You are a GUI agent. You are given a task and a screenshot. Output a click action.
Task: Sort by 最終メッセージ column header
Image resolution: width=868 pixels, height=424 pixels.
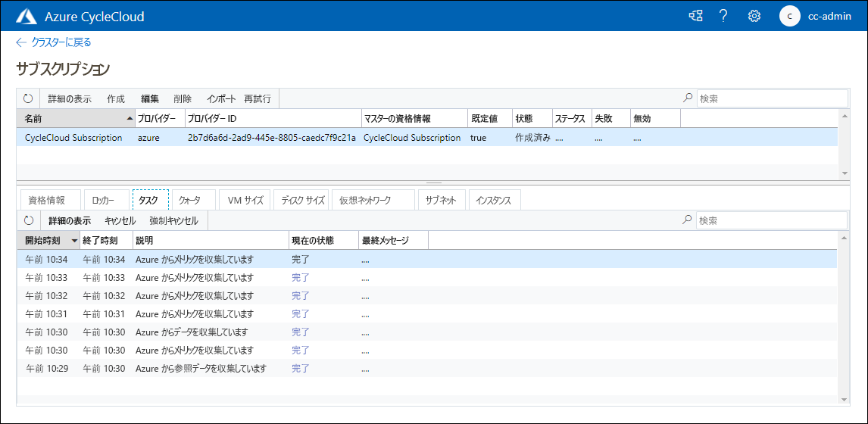[x=394, y=241]
